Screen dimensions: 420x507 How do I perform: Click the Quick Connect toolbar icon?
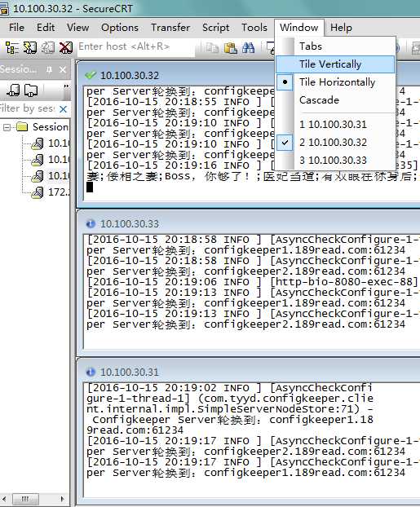(x=30, y=47)
